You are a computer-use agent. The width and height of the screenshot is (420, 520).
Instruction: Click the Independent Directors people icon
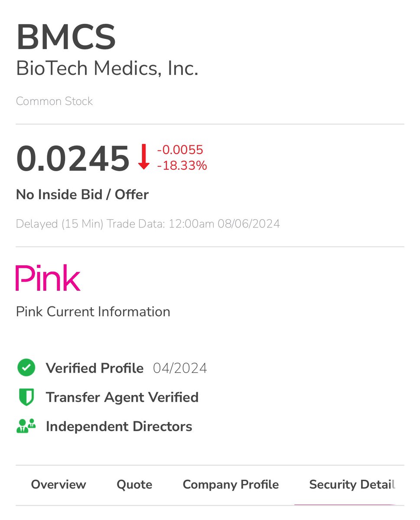[x=26, y=426]
